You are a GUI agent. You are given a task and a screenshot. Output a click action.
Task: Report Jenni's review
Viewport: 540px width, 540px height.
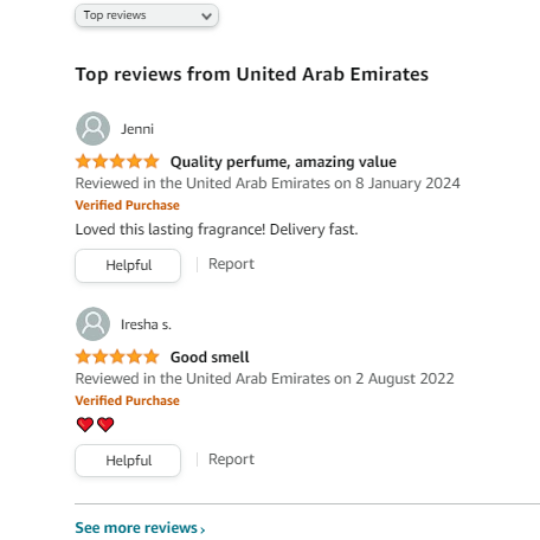coord(231,264)
